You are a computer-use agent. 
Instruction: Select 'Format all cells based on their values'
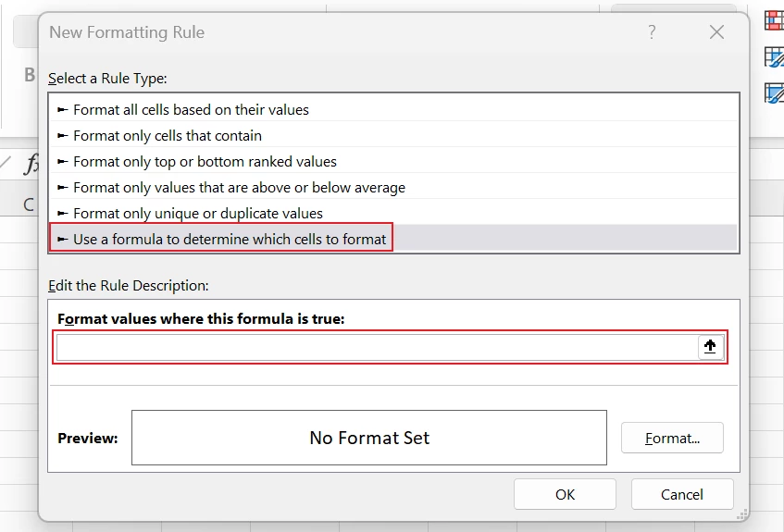pos(191,109)
